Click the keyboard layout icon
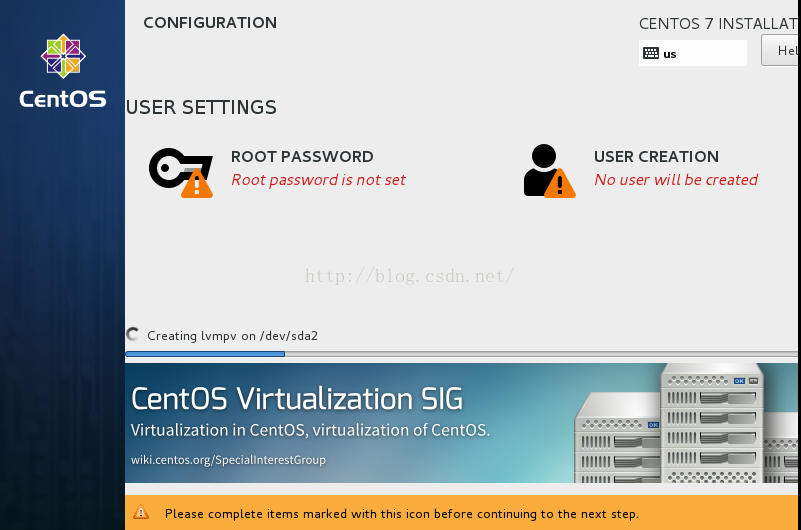Viewport: 801px width, 530px height. pos(651,53)
